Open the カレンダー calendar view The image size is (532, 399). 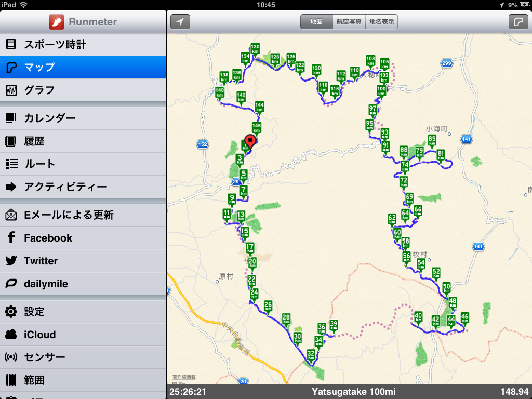pos(83,118)
